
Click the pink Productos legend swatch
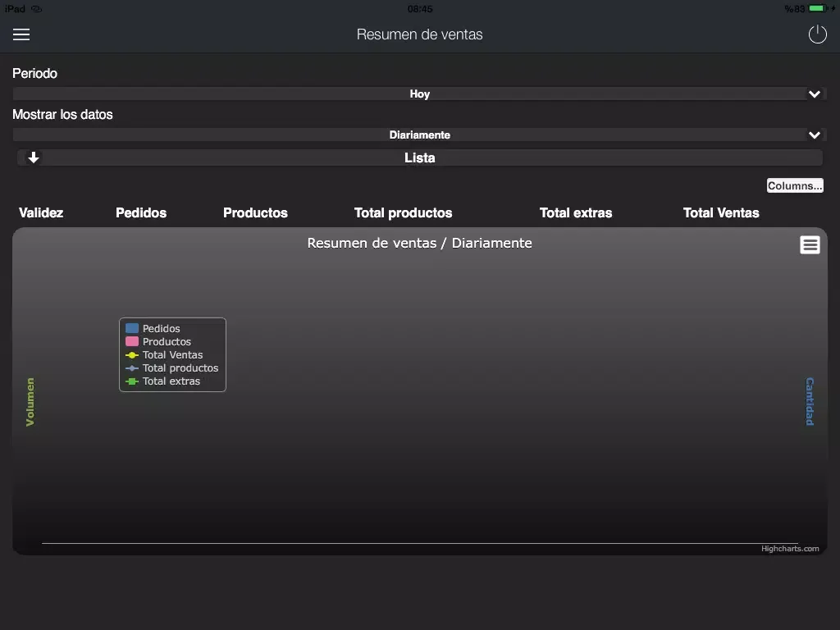coord(132,342)
